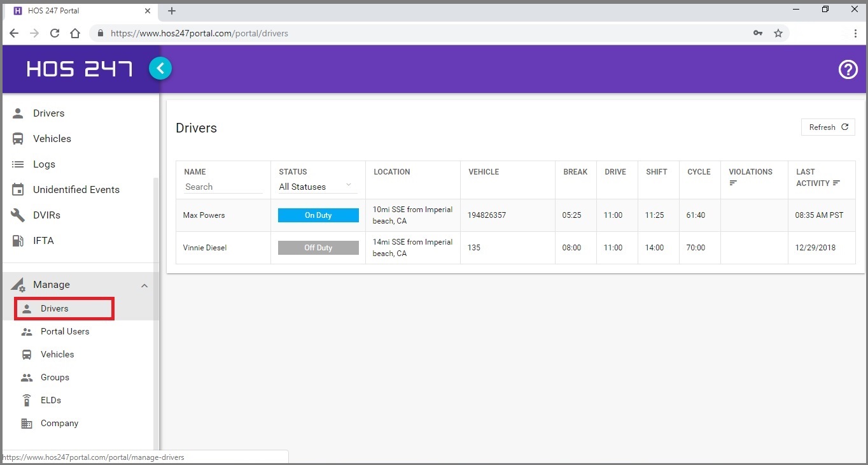Select Drivers under Manage

tap(64, 308)
